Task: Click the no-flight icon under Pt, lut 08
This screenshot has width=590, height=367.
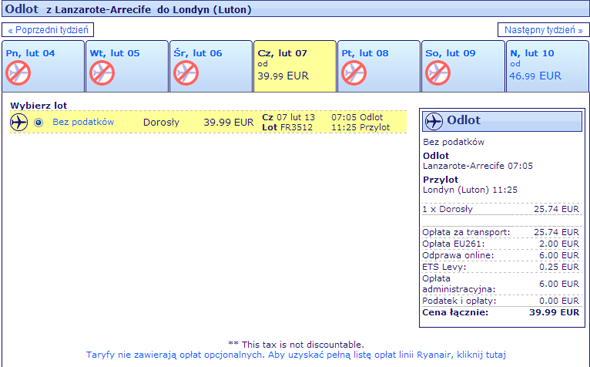Action: coord(354,73)
